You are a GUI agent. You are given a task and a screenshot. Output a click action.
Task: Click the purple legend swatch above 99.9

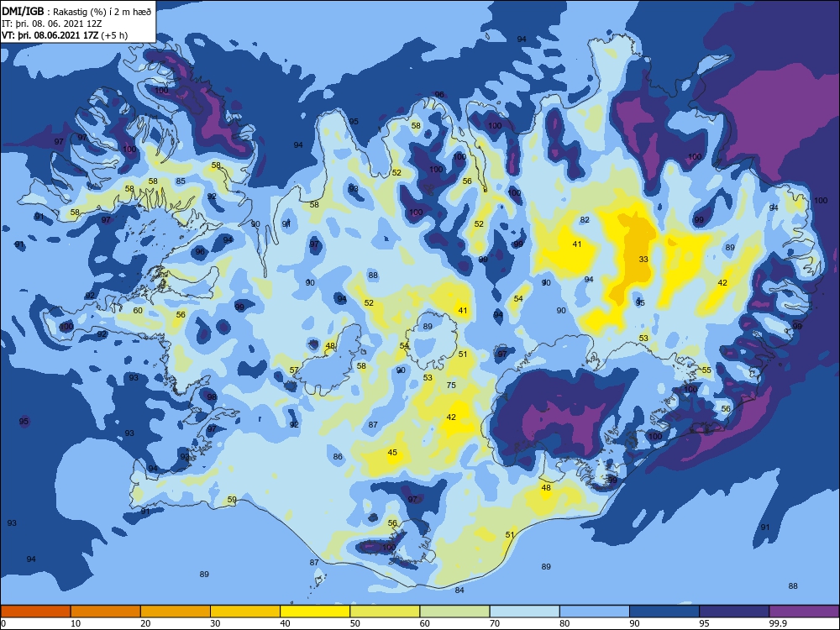804,612
